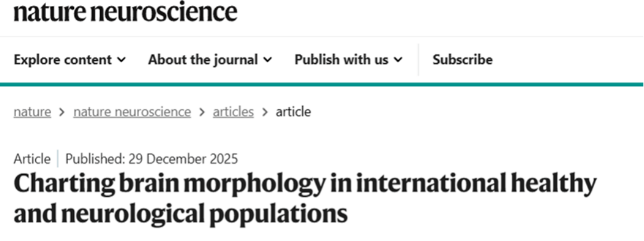Expand the About the journal chevron arrow
Image resolution: width=644 pixels, height=241 pixels.
(x=268, y=60)
